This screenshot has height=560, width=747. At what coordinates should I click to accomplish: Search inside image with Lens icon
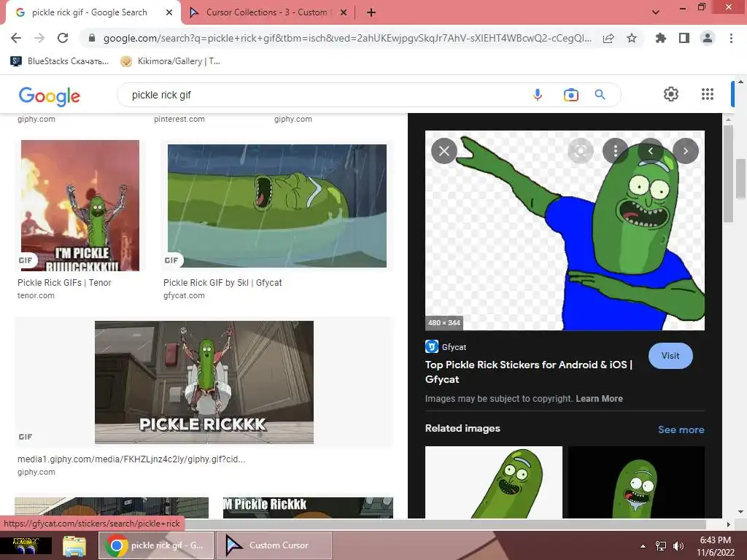[581, 151]
